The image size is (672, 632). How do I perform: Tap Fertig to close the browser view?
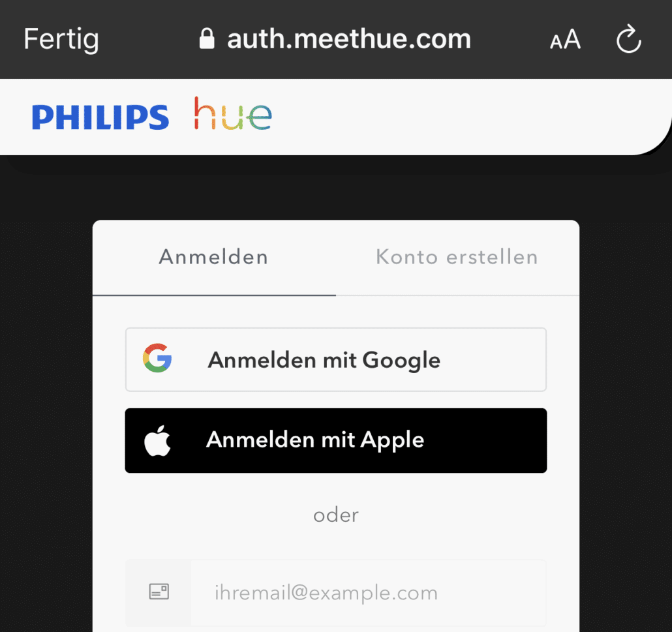point(61,39)
